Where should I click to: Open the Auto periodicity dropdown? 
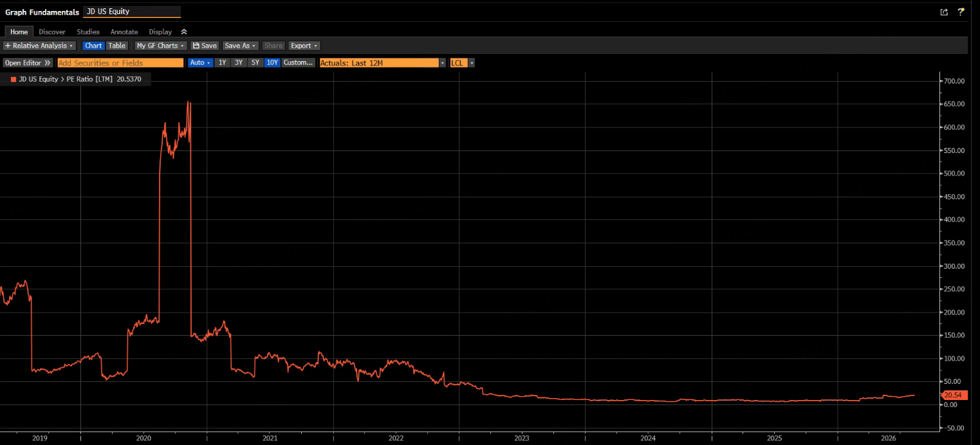tap(200, 62)
